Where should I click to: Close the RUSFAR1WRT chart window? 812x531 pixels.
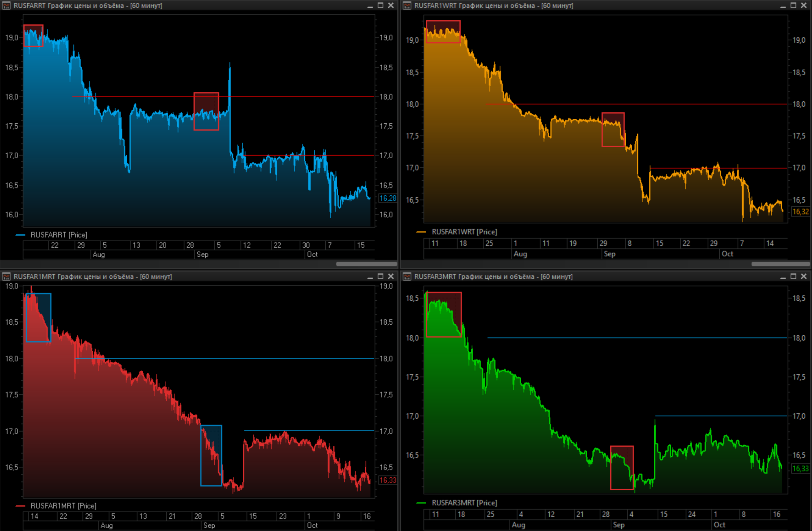tap(803, 5)
